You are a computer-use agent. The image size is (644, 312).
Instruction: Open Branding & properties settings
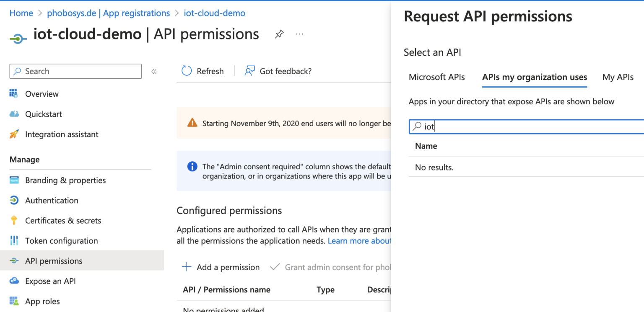tap(65, 180)
